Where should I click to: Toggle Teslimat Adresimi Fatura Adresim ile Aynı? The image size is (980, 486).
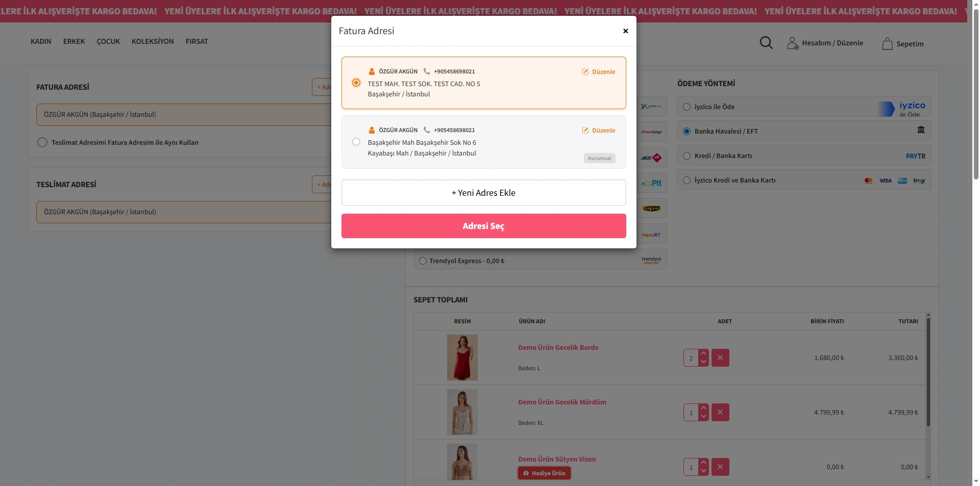[42, 143]
